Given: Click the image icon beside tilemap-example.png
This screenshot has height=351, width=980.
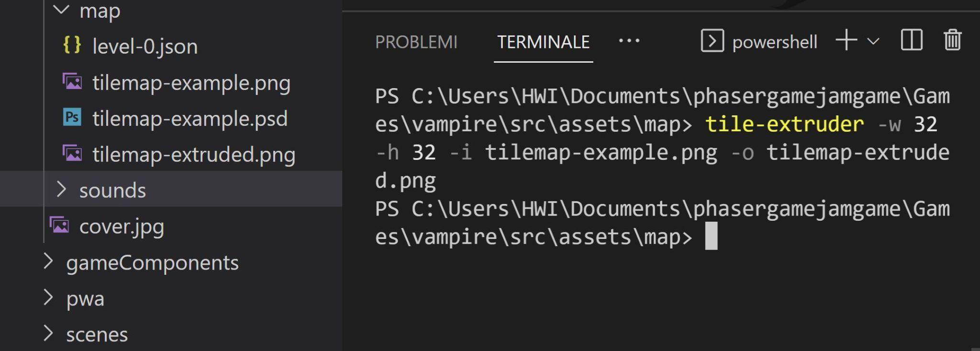Looking at the screenshot, I should point(72,81).
